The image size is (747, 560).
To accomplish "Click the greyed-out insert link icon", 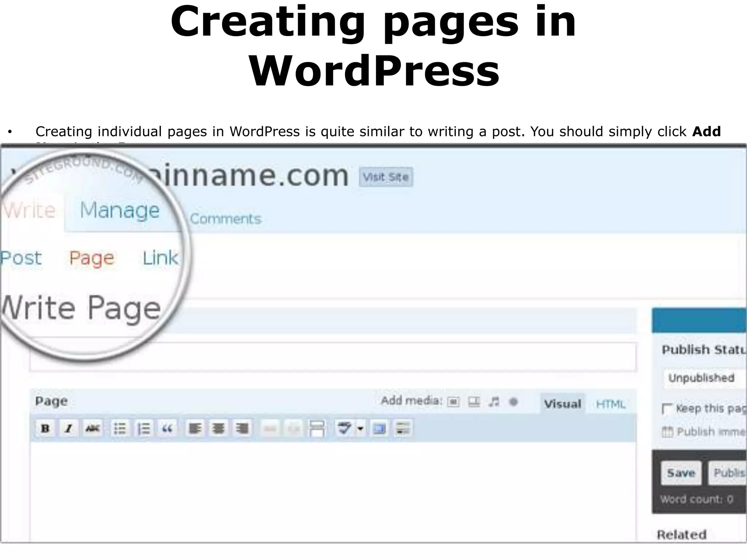I will [x=270, y=429].
